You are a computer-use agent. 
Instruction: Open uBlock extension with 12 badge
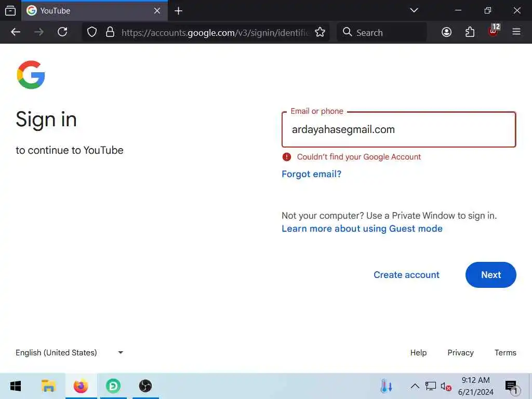pyautogui.click(x=494, y=31)
